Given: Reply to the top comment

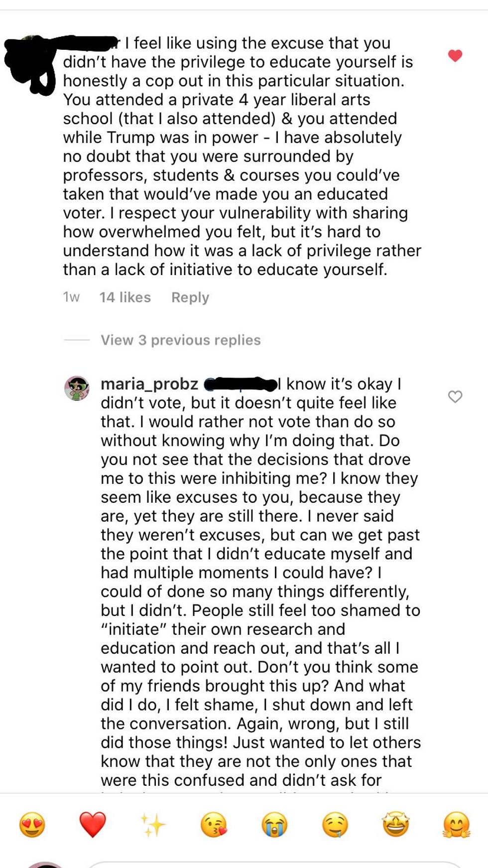Looking at the screenshot, I should (x=190, y=297).
